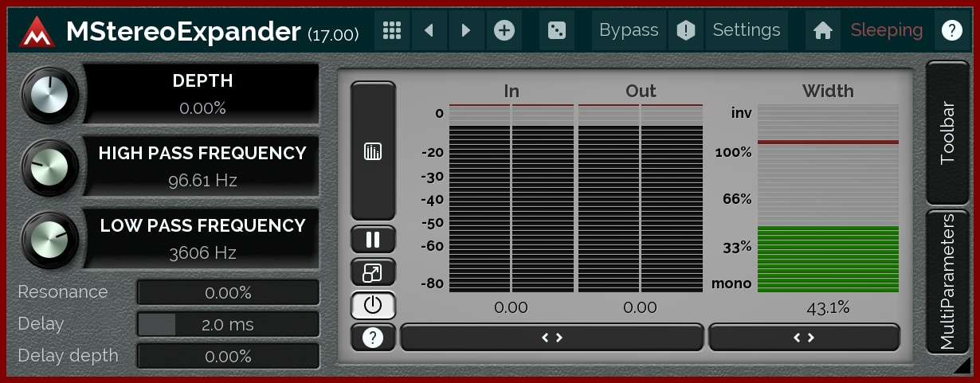Click the randomize dice icon

(x=557, y=30)
